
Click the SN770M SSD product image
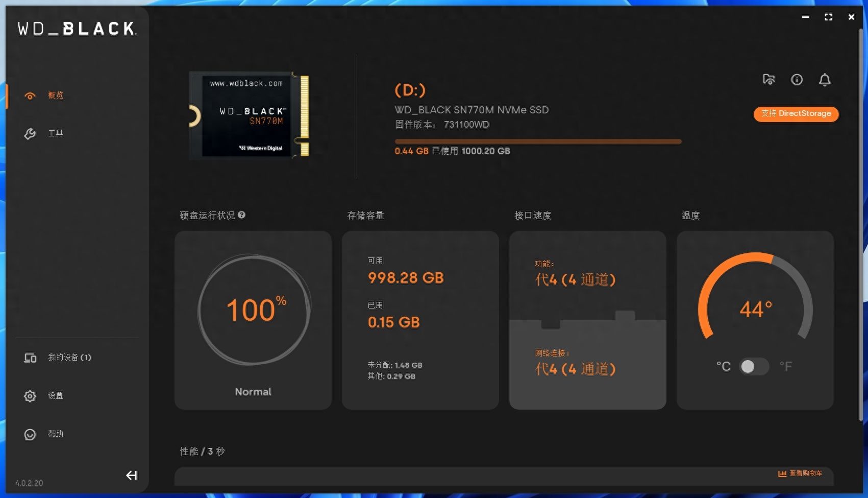[x=250, y=116]
